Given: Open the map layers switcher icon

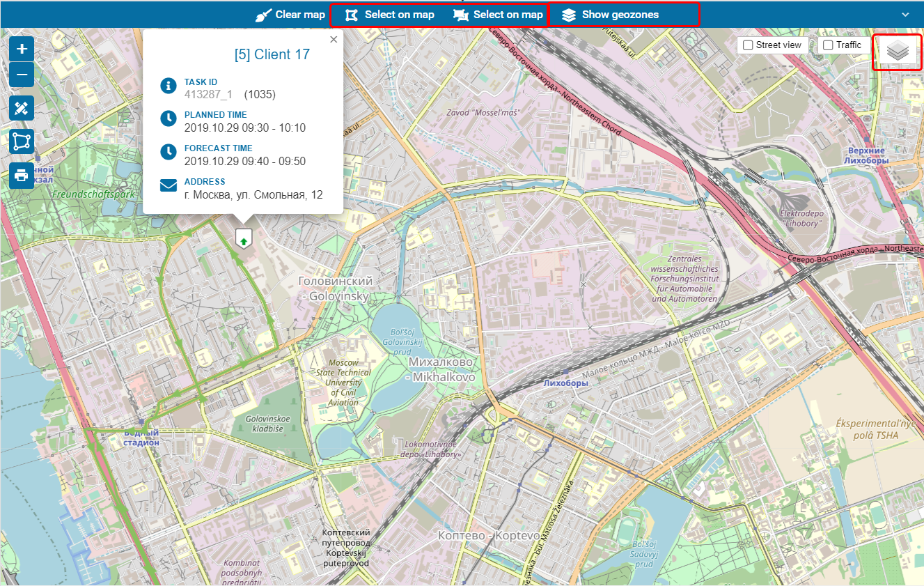Looking at the screenshot, I should (898, 52).
